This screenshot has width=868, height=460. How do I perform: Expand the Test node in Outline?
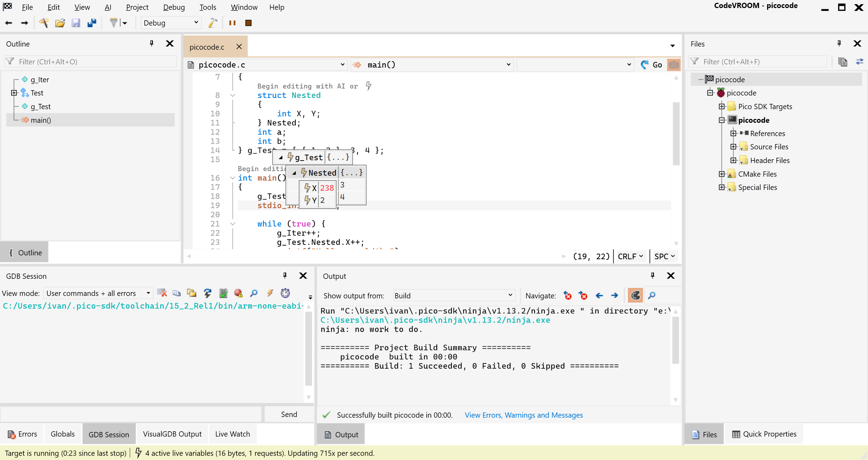[14, 93]
